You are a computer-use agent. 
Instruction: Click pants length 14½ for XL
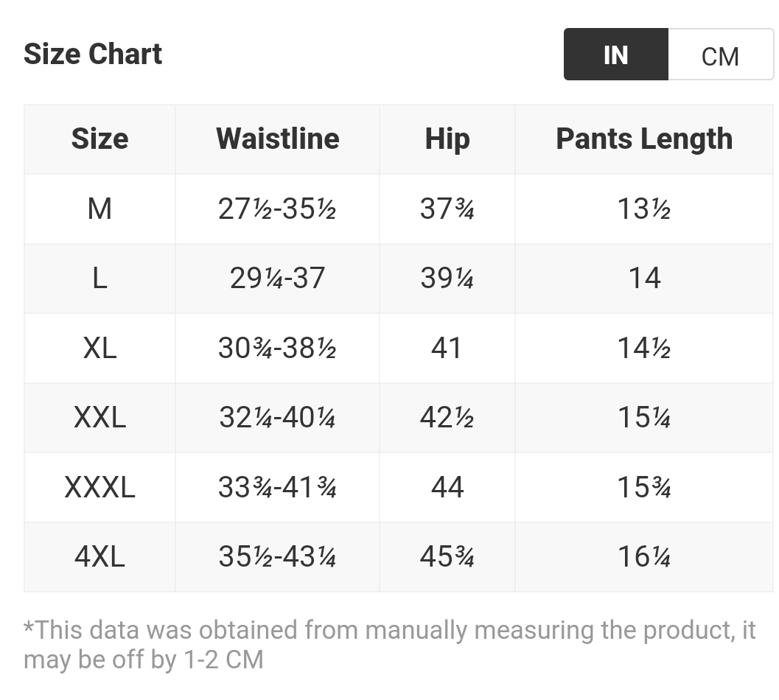pos(643,348)
